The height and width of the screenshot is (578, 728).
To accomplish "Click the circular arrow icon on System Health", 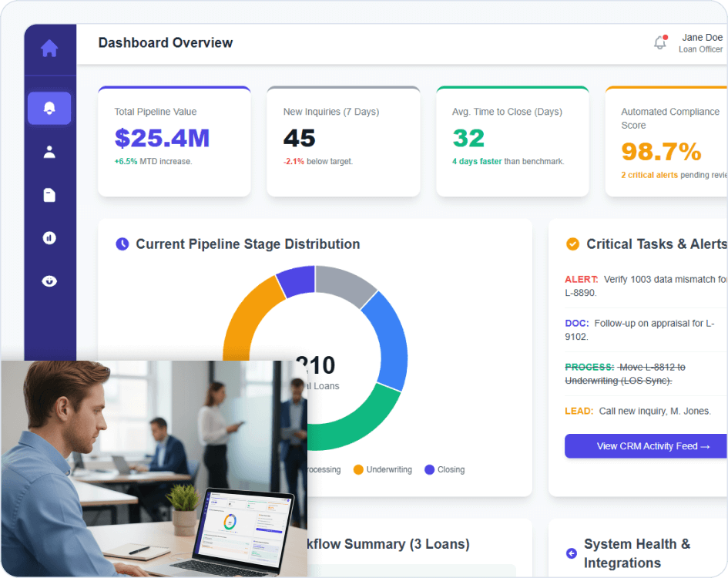I will click(571, 553).
